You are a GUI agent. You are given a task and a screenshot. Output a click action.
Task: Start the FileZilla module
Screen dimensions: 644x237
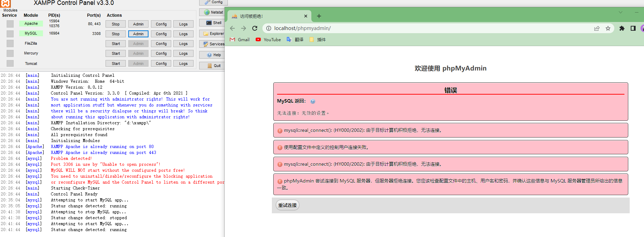click(116, 44)
